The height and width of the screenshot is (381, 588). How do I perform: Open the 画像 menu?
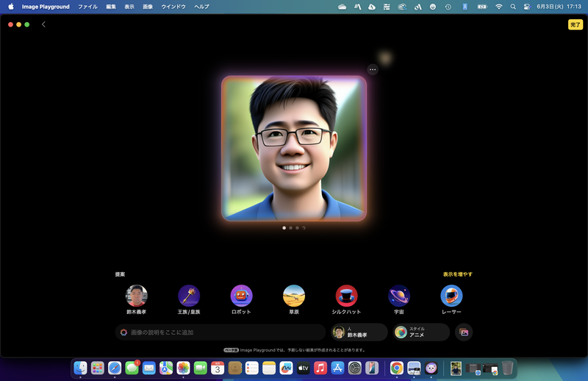148,7
